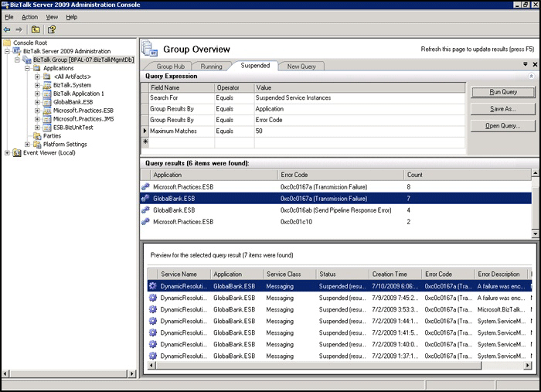541x392 pixels.
Task: Click the empty new query expression row
Action: 303,142
